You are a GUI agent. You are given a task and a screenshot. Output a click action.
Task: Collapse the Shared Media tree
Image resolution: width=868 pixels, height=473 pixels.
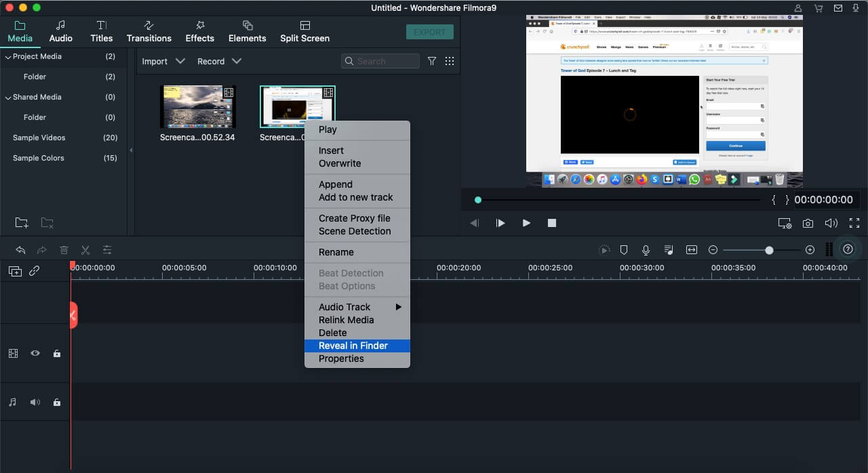8,98
